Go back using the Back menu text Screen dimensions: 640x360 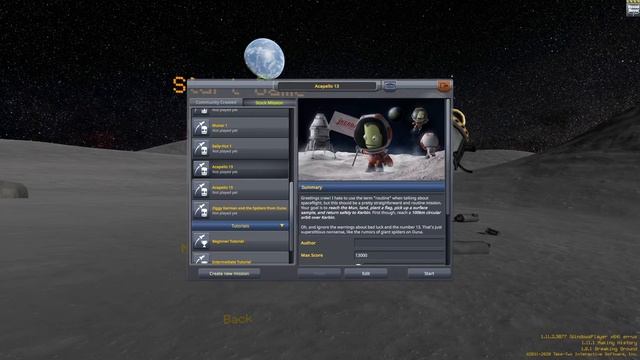[238, 319]
